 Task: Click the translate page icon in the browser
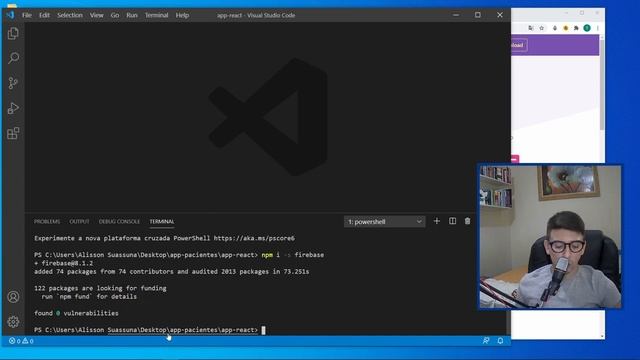tap(531, 28)
